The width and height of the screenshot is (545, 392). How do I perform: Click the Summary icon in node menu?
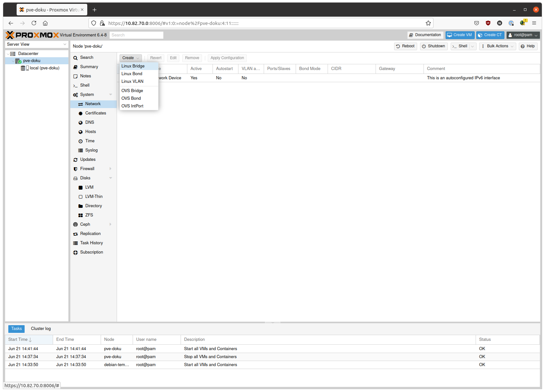pyautogui.click(x=75, y=67)
